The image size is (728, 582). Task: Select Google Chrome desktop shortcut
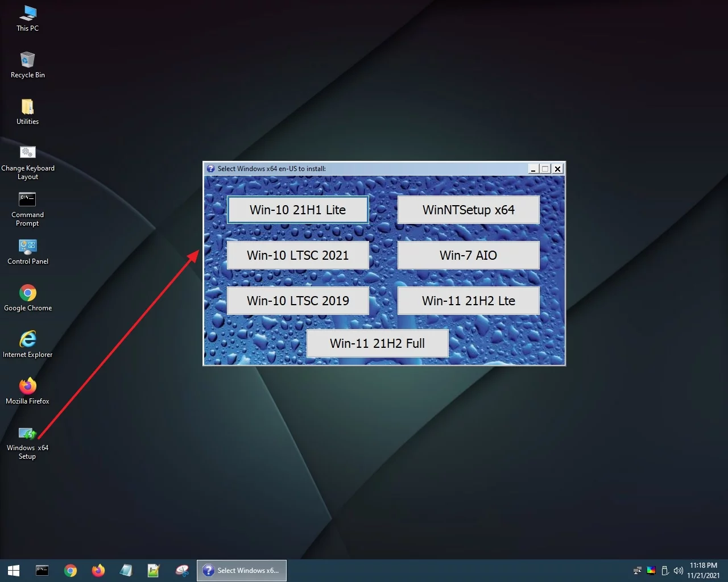27,298
